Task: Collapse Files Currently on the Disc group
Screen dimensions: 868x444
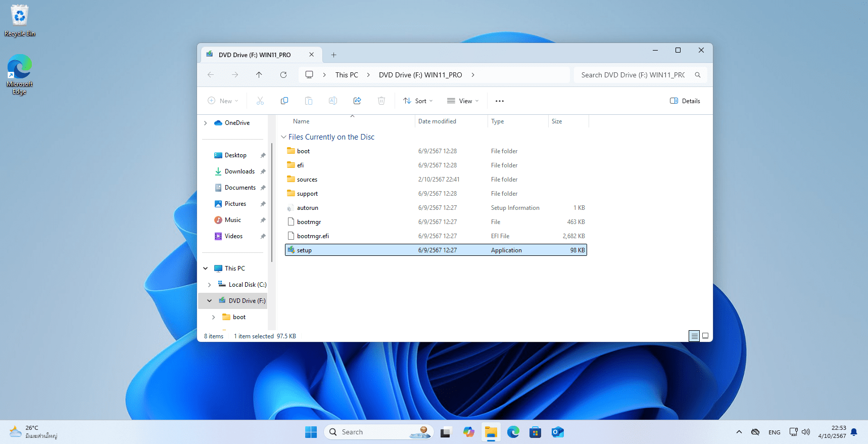Action: [x=283, y=137]
